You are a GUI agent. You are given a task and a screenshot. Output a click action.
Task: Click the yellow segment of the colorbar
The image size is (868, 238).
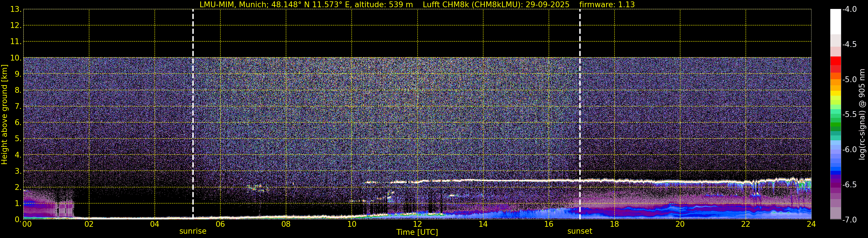click(x=835, y=93)
